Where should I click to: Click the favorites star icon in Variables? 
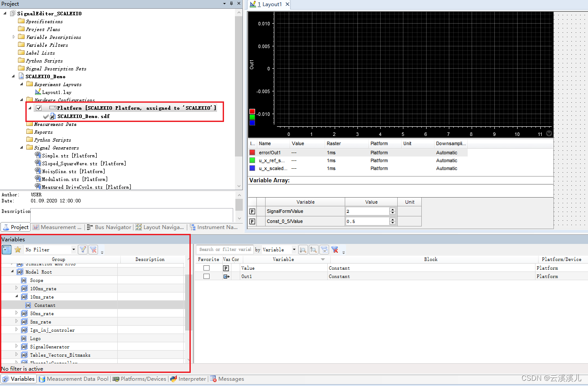tap(17, 250)
